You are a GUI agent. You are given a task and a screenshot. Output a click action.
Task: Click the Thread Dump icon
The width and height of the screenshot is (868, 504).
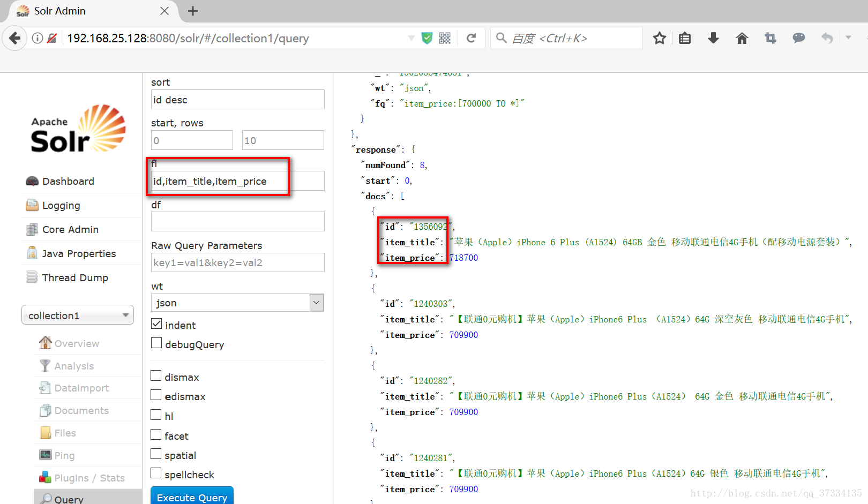(x=32, y=277)
